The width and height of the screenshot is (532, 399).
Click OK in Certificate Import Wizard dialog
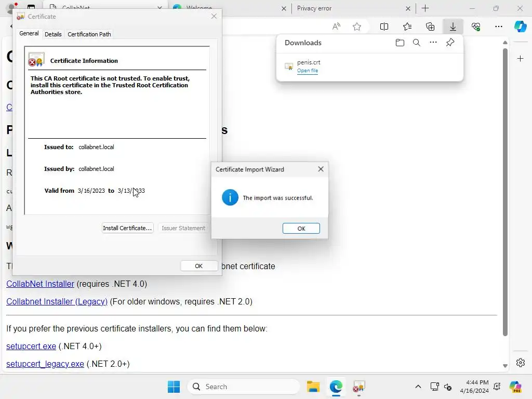tap(301, 229)
